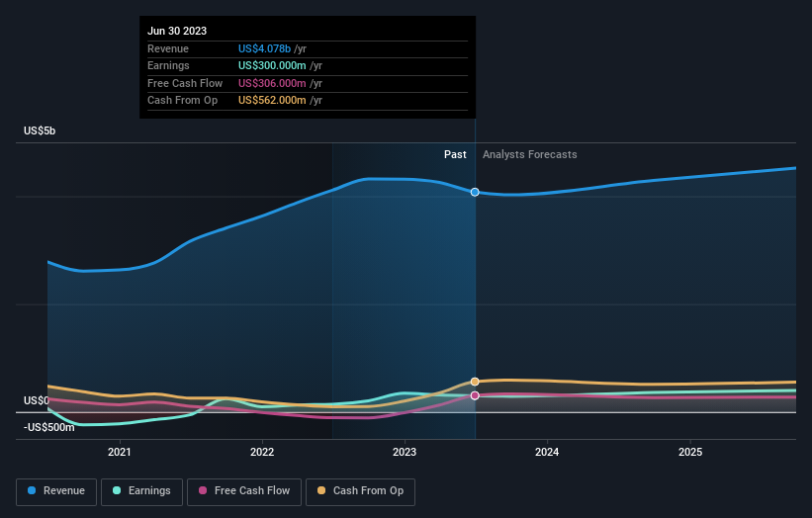Click the Past label on chart

click(455, 155)
